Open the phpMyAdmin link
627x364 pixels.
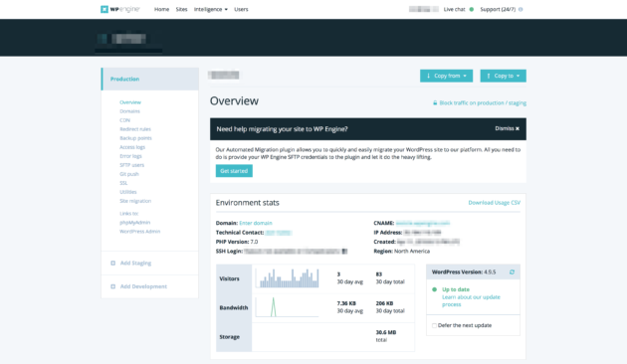(x=134, y=223)
